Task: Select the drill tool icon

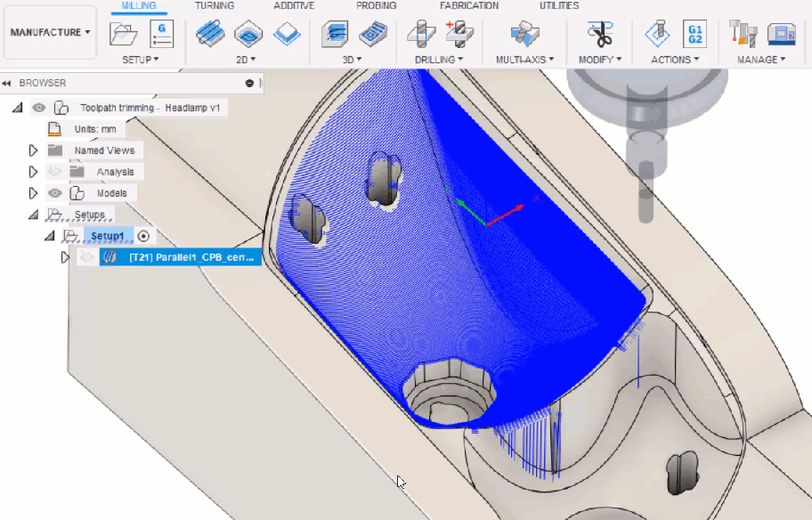Action: click(420, 35)
